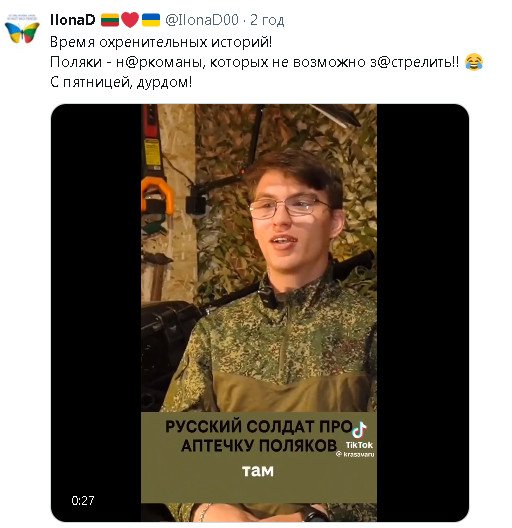Click tweet line 'С пятницей, дурдом!'

(121, 82)
